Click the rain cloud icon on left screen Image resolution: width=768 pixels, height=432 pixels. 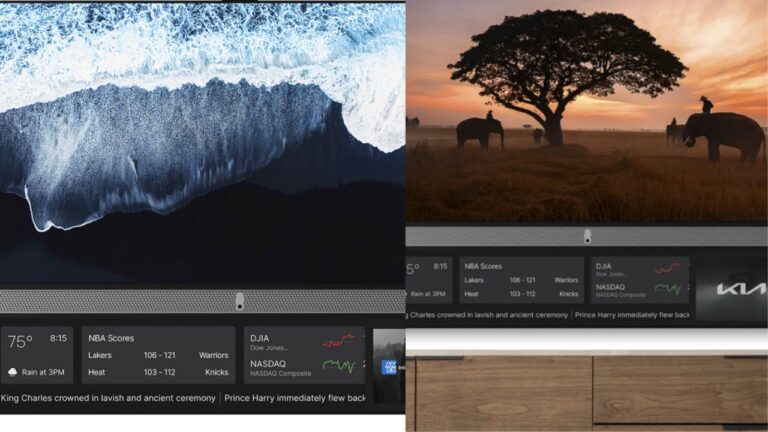coord(13,372)
